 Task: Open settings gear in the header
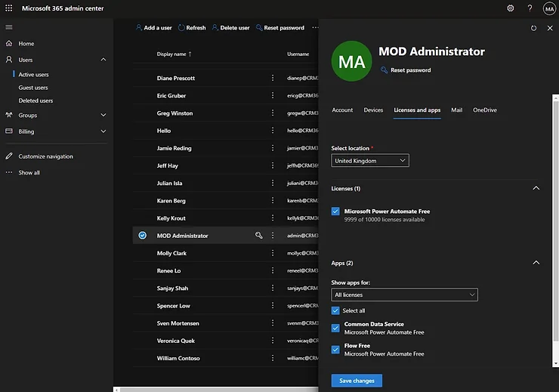[511, 8]
